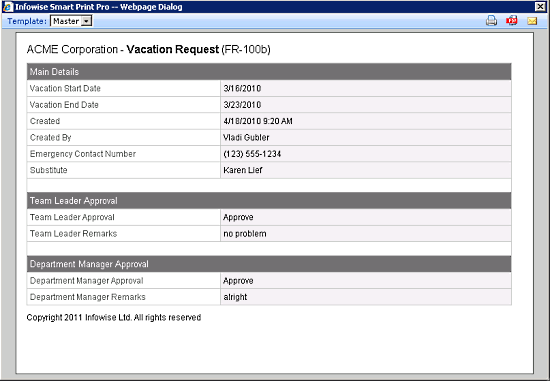Click the Internet Explorer icon in title bar
The image size is (550, 381).
point(8,7)
